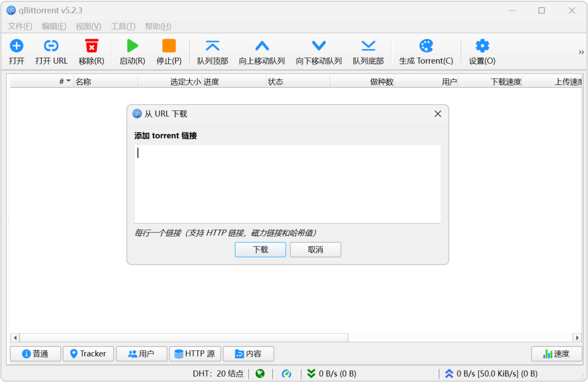Open the 编辑(E) menu
This screenshot has width=588, height=382.
[53, 26]
